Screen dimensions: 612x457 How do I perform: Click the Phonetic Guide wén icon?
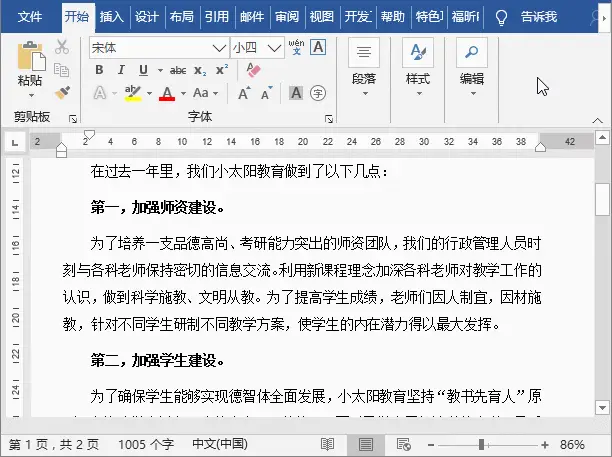pyautogui.click(x=296, y=47)
